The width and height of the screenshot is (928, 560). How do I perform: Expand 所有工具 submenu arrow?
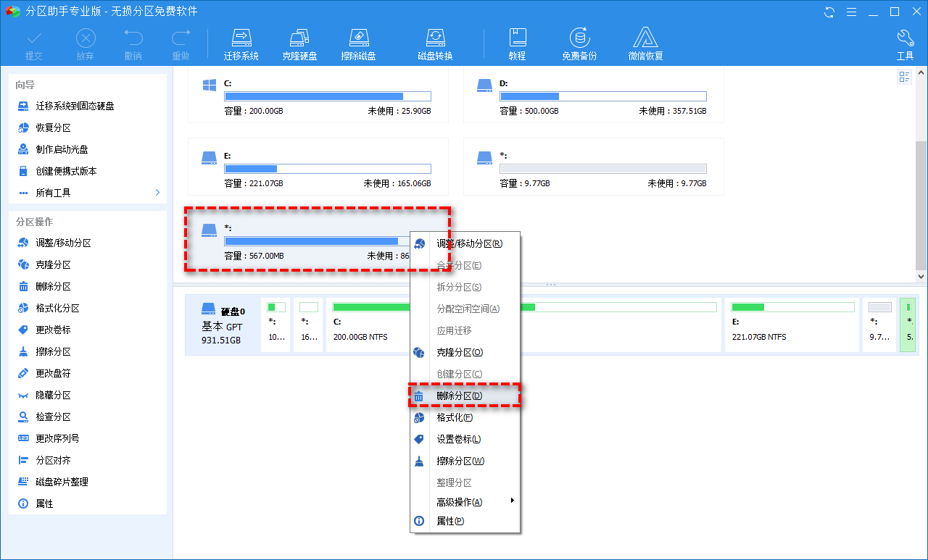pyautogui.click(x=157, y=193)
